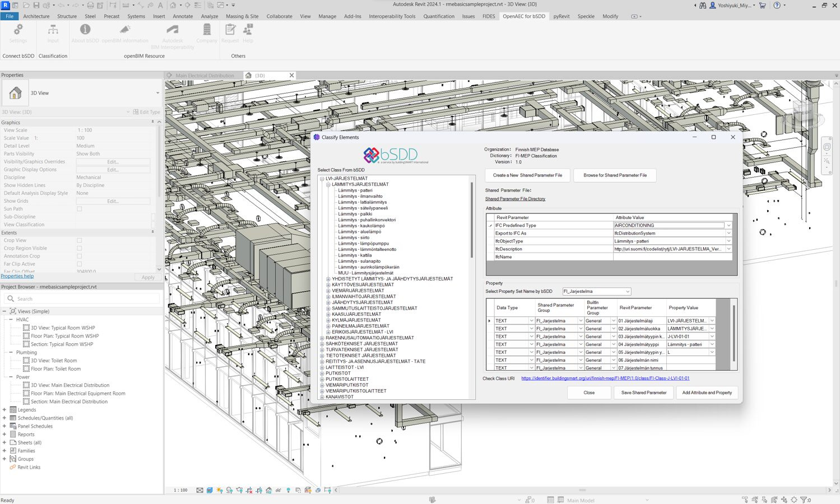Open the Export to IFC As value dropdown
Image resolution: width=840 pixels, height=504 pixels.
pyautogui.click(x=728, y=233)
